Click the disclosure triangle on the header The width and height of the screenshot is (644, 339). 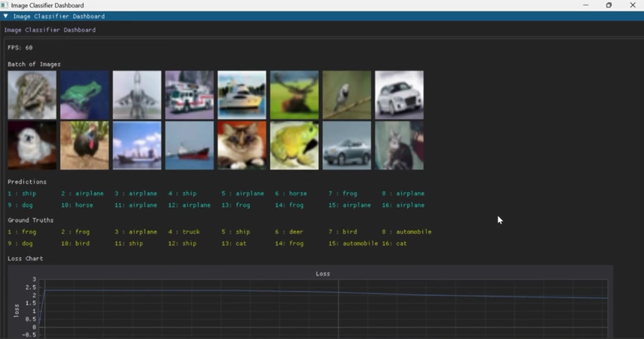click(6, 16)
